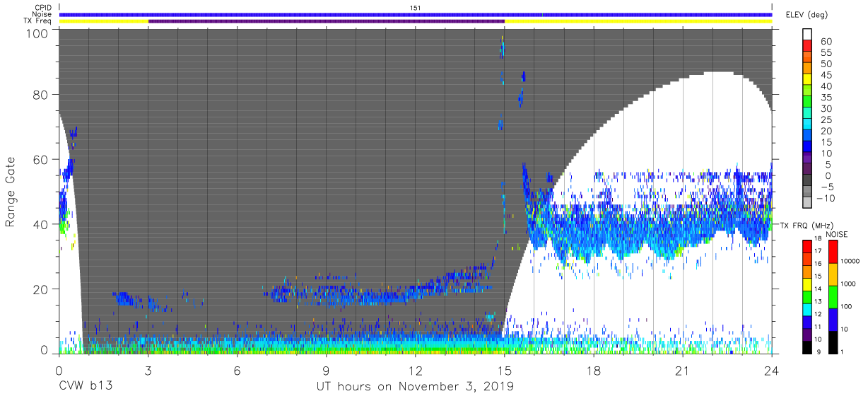The height and width of the screenshot is (401, 868).
Task: Select the blue Noise bar
Action: pos(416,14)
